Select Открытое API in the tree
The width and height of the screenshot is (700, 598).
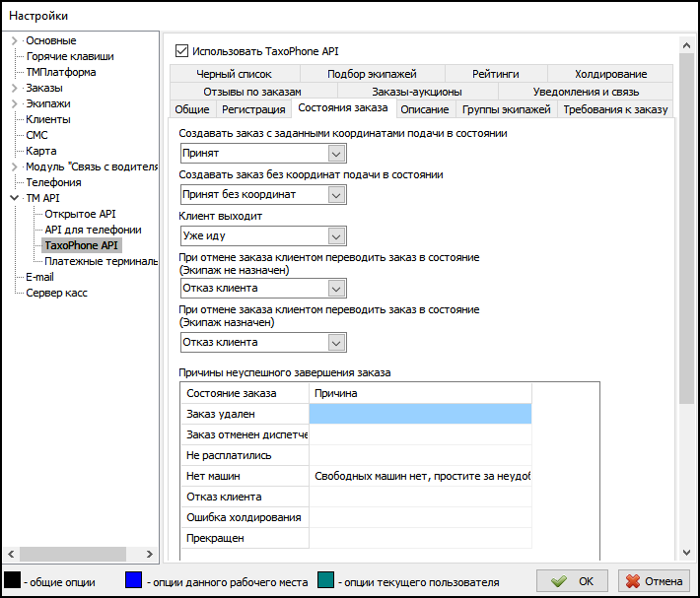[x=80, y=214]
